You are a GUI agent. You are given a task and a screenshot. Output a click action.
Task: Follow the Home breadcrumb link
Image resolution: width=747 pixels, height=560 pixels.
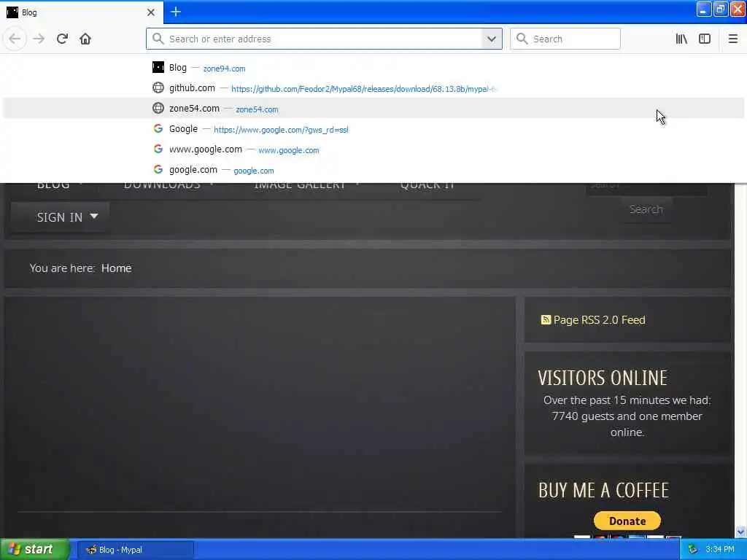[x=116, y=268]
